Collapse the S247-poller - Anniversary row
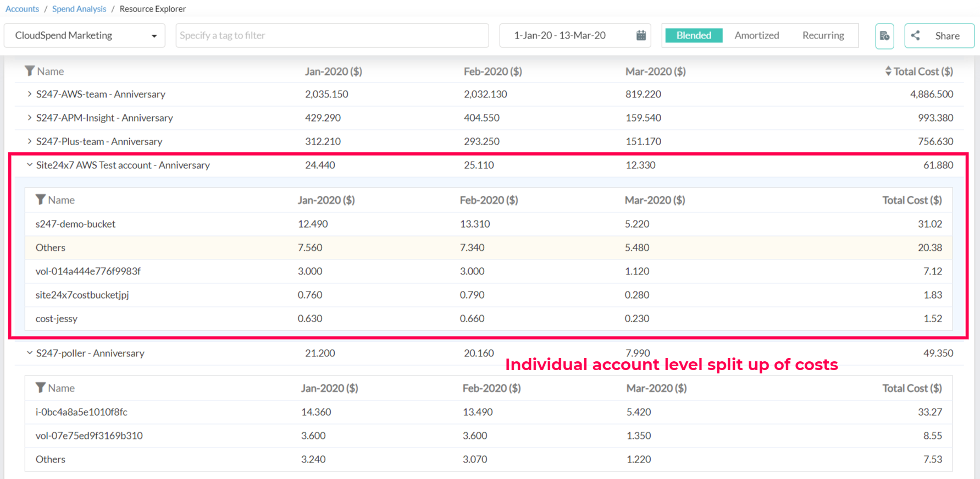The image size is (980, 479). [x=30, y=353]
